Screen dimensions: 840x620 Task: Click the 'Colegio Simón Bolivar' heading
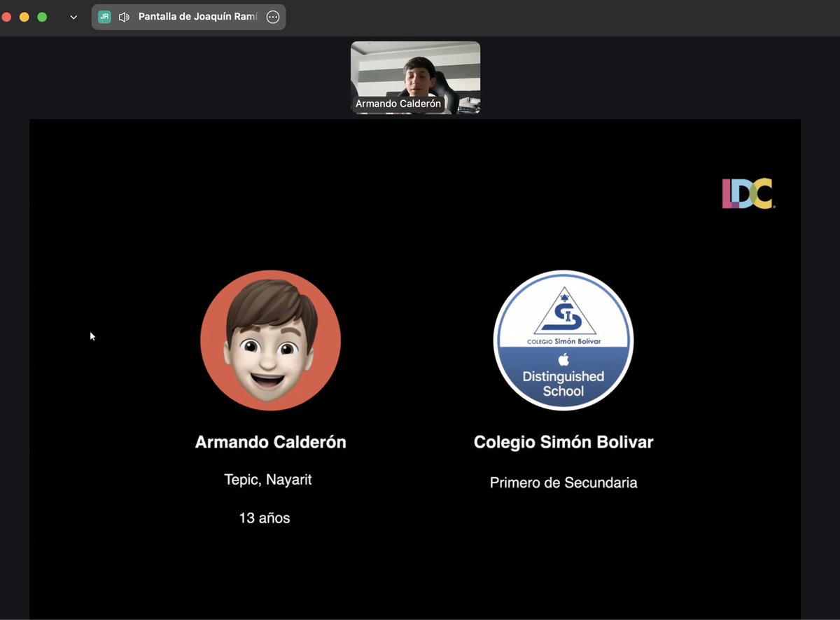click(563, 443)
